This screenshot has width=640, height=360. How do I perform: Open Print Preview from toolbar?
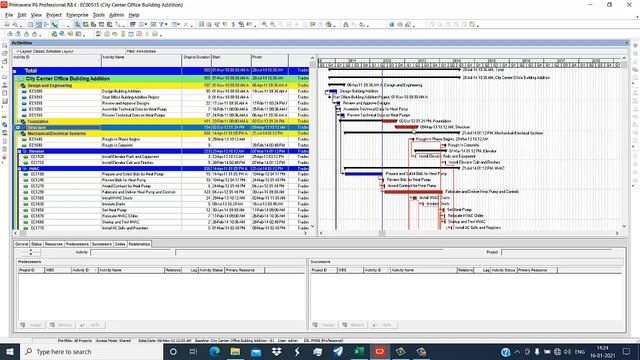click(x=15, y=24)
